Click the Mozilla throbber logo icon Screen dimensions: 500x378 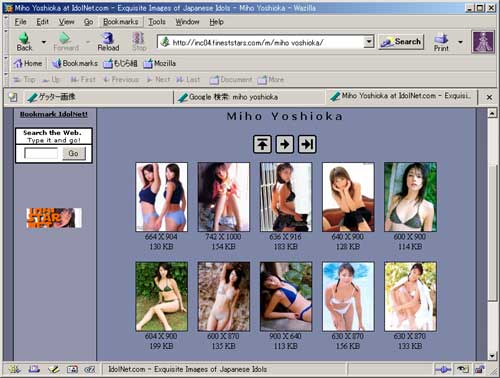click(x=483, y=42)
